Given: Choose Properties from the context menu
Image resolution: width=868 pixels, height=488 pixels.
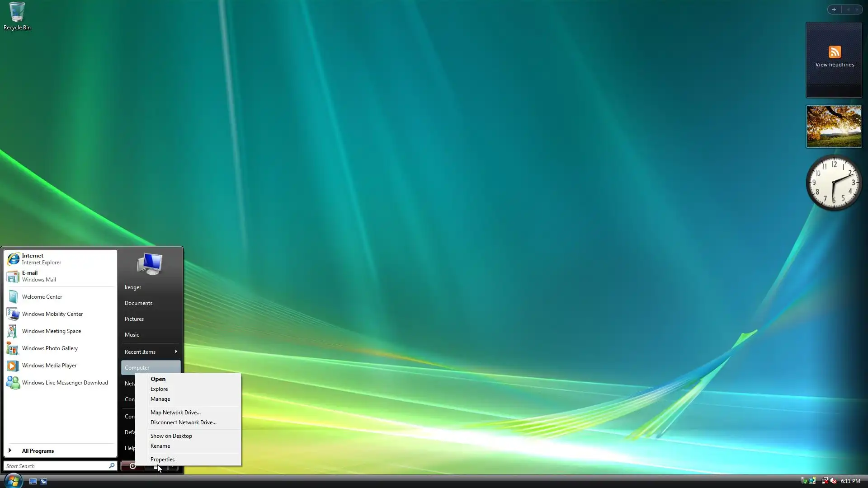Looking at the screenshot, I should pos(162,460).
